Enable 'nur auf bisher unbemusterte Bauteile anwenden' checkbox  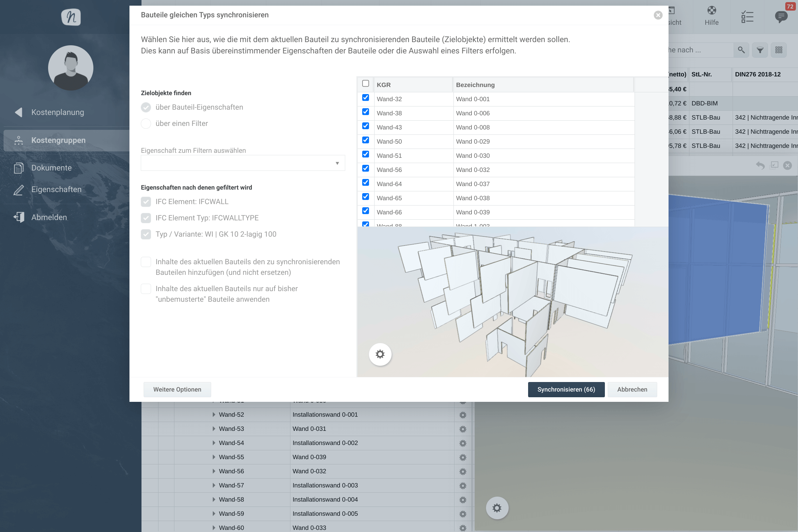146,289
